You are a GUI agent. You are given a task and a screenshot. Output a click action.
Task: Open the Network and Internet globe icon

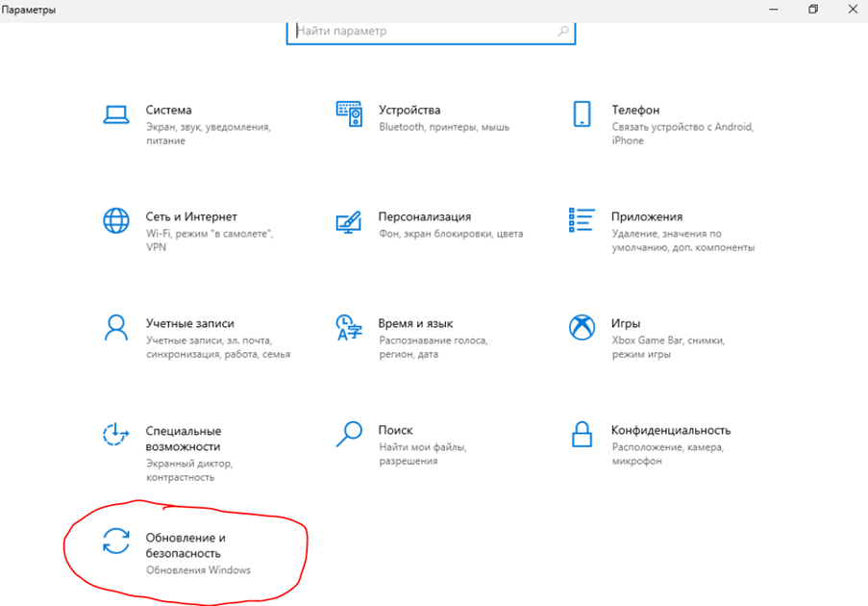pos(116,220)
